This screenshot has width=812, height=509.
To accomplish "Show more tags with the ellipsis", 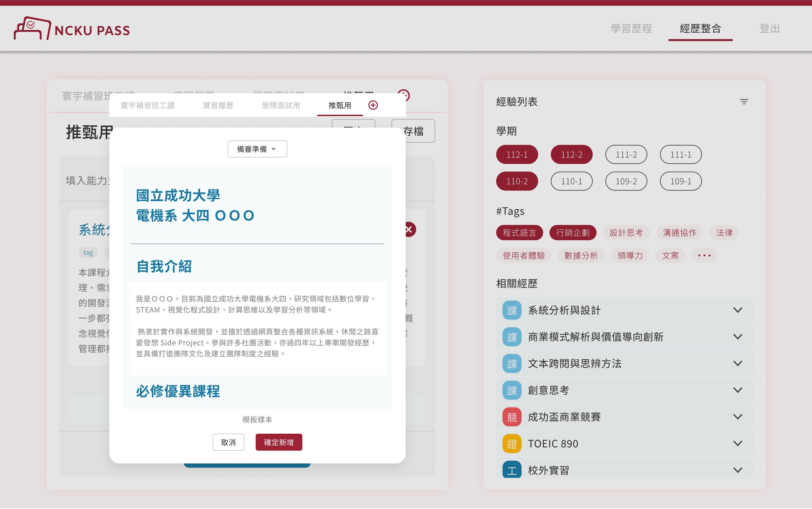I will (704, 255).
